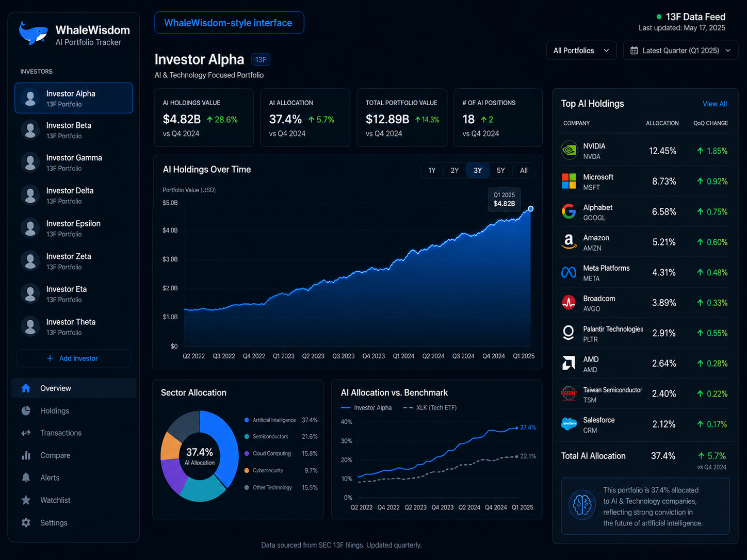Click the Amazon logo icon

point(569,242)
